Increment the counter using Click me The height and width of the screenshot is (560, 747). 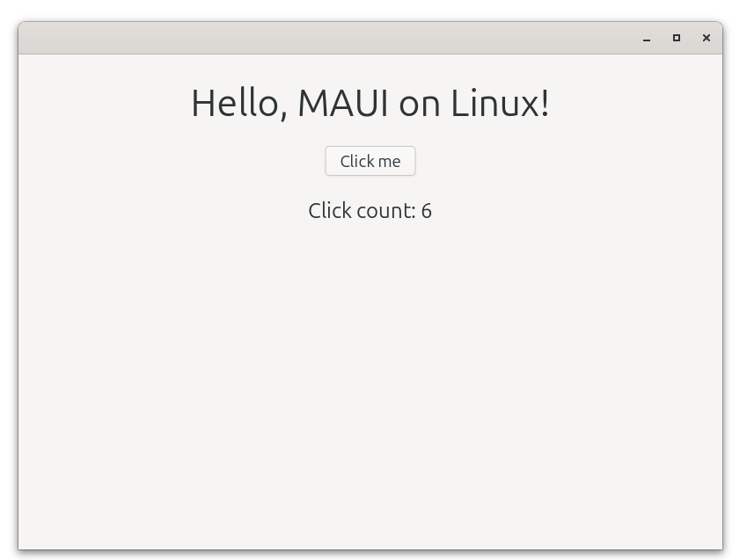point(370,161)
